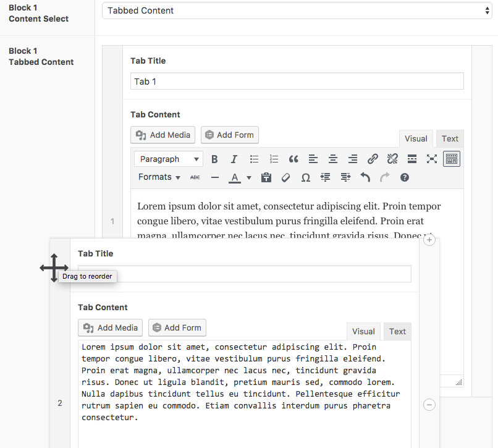Toggle bold formatting in Tab 1 editor
This screenshot has width=498, height=448.
pyautogui.click(x=214, y=159)
